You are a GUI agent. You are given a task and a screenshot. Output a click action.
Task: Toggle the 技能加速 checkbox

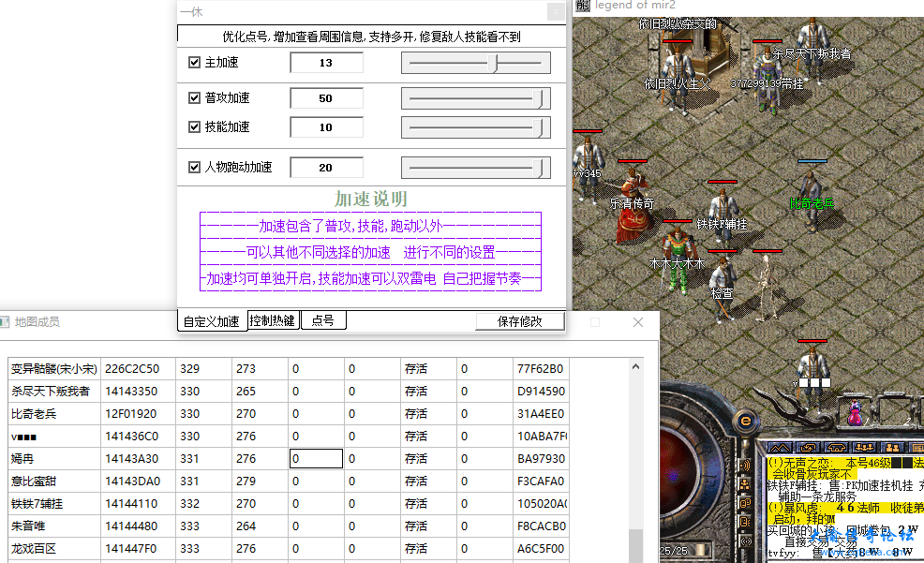point(195,126)
